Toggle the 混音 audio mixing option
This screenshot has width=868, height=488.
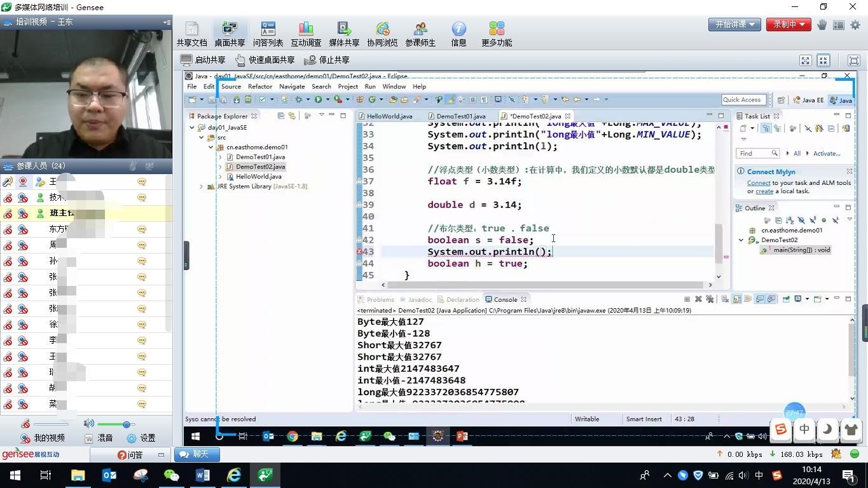(99, 438)
